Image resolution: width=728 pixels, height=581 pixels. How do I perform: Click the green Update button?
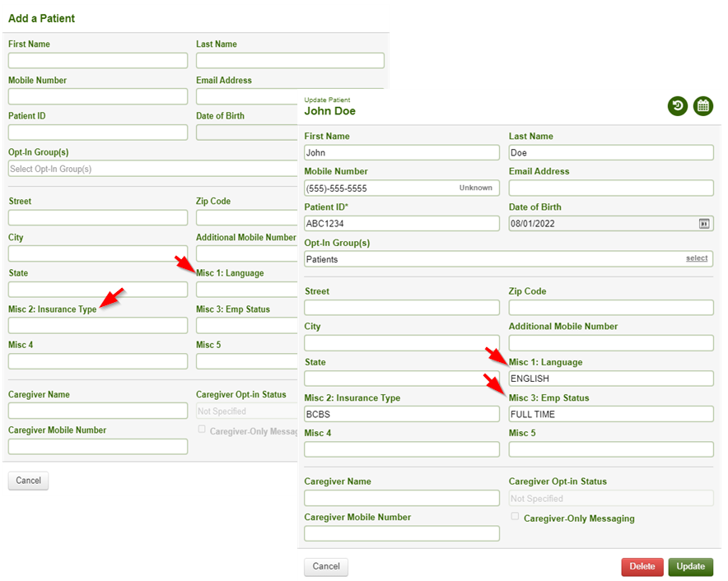pyautogui.click(x=690, y=567)
